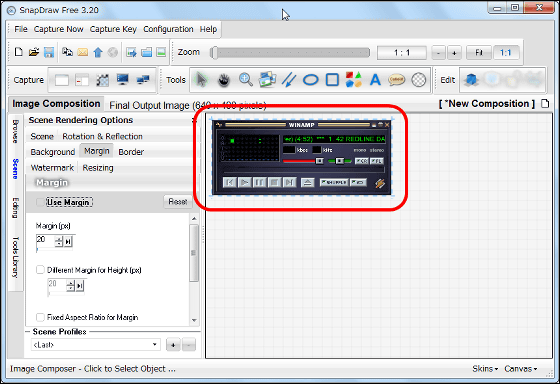Select the text A tool

click(375, 80)
